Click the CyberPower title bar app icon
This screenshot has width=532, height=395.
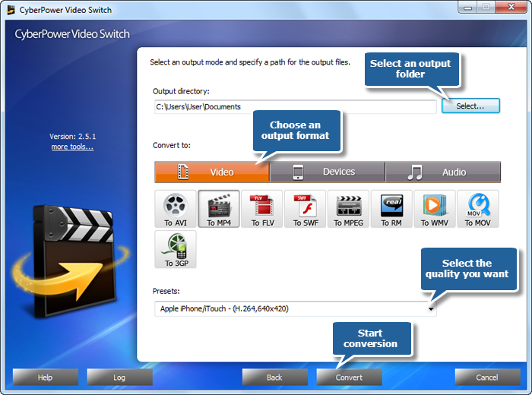pos(11,10)
